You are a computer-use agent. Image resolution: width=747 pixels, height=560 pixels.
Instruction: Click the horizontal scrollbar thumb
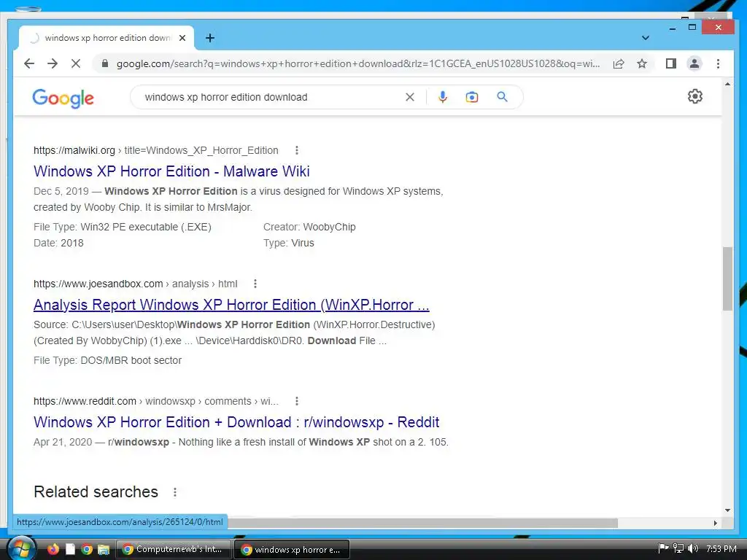click(x=422, y=523)
